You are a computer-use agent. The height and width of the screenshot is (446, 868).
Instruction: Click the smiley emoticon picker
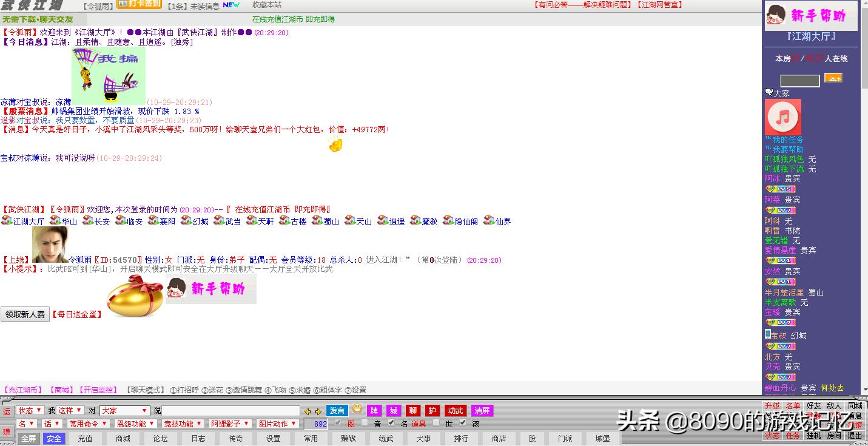pyautogui.click(x=357, y=409)
